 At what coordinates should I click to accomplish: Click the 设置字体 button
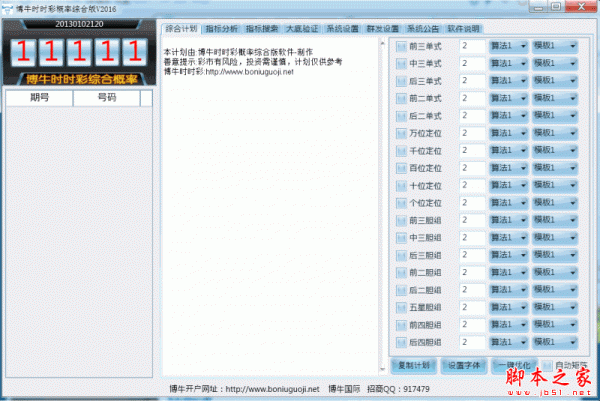pyautogui.click(x=464, y=366)
